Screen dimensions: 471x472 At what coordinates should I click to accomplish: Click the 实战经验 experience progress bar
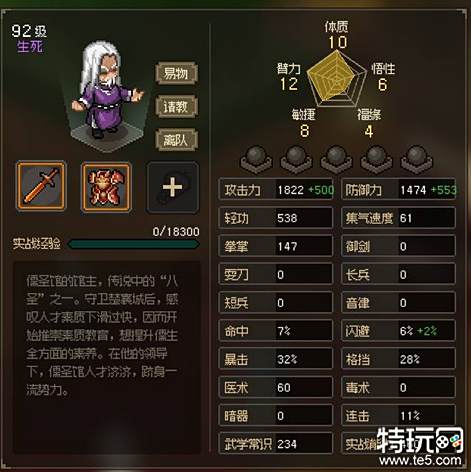[133, 244]
